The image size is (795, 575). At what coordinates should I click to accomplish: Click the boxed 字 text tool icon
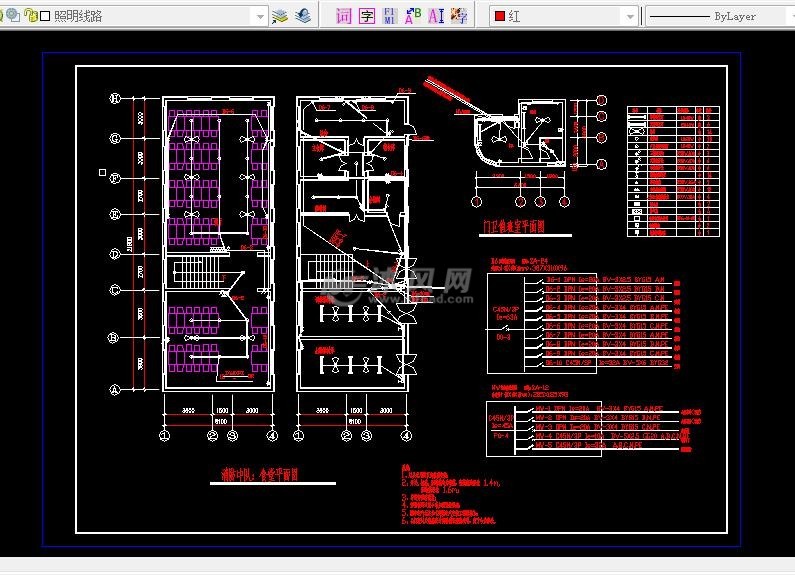pos(367,16)
